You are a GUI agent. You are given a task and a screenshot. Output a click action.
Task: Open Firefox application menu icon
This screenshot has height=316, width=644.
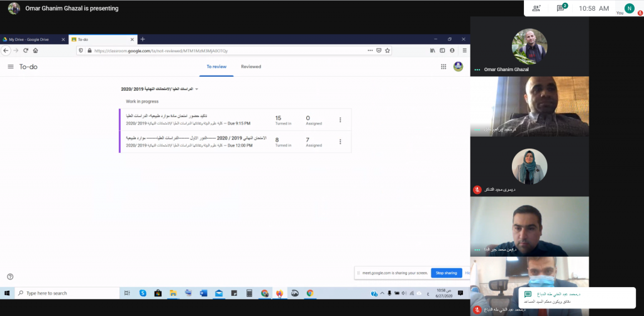[x=465, y=50]
